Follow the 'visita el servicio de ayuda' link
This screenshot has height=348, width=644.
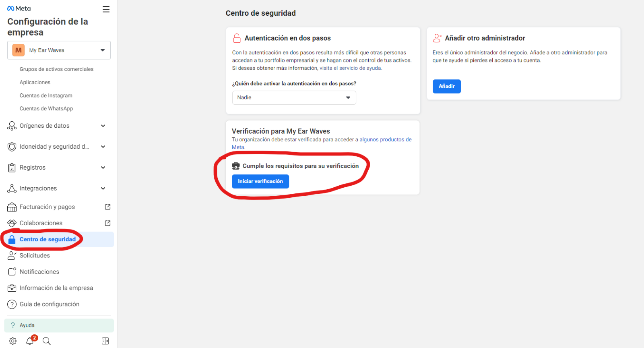[351, 68]
